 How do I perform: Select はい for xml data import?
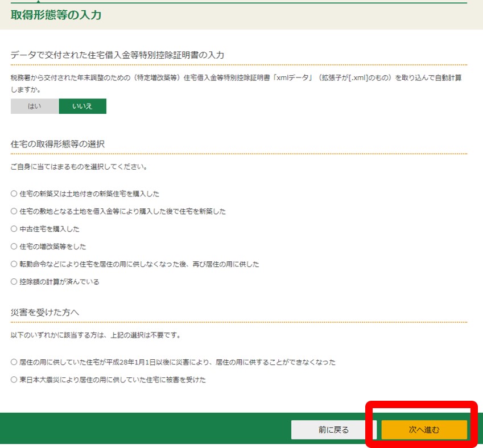(34, 106)
